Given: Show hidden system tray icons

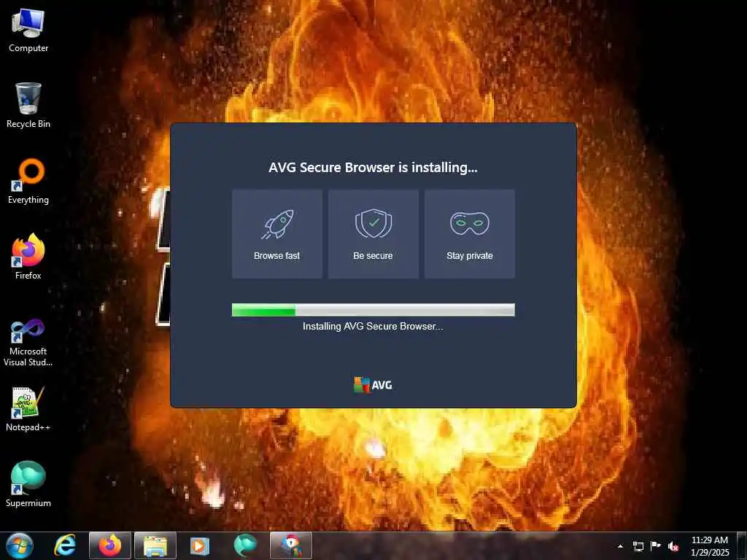Looking at the screenshot, I should [x=620, y=546].
